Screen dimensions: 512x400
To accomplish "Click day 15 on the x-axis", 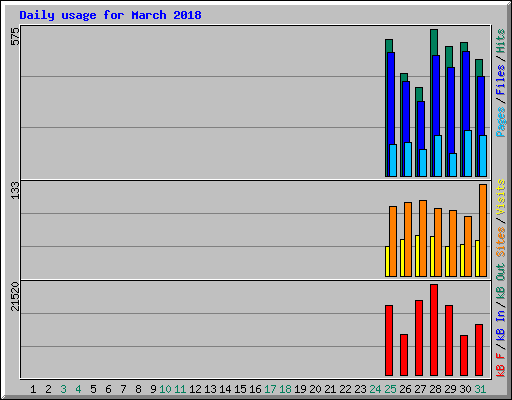I will [x=240, y=389].
